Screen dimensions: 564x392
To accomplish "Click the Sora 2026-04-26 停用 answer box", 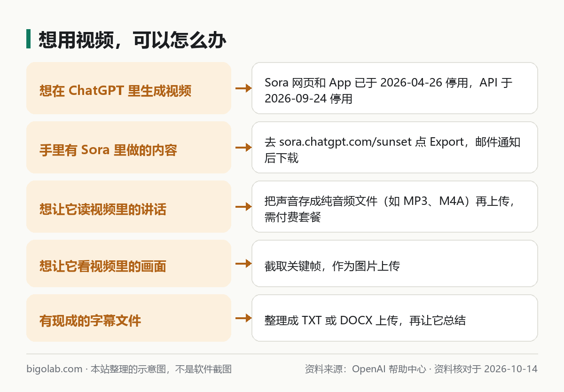I will coord(395,88).
